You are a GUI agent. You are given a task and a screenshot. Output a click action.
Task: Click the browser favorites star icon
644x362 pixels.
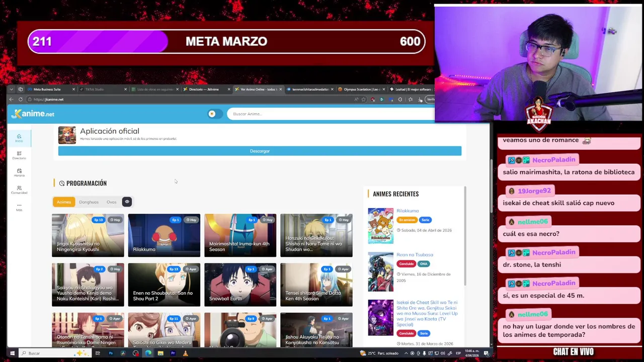click(363, 99)
